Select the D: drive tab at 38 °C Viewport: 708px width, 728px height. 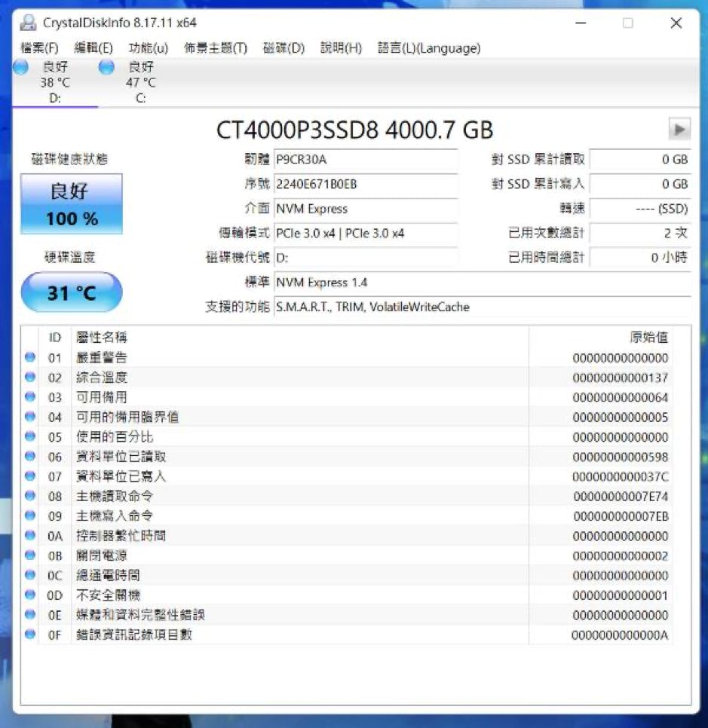[x=55, y=82]
